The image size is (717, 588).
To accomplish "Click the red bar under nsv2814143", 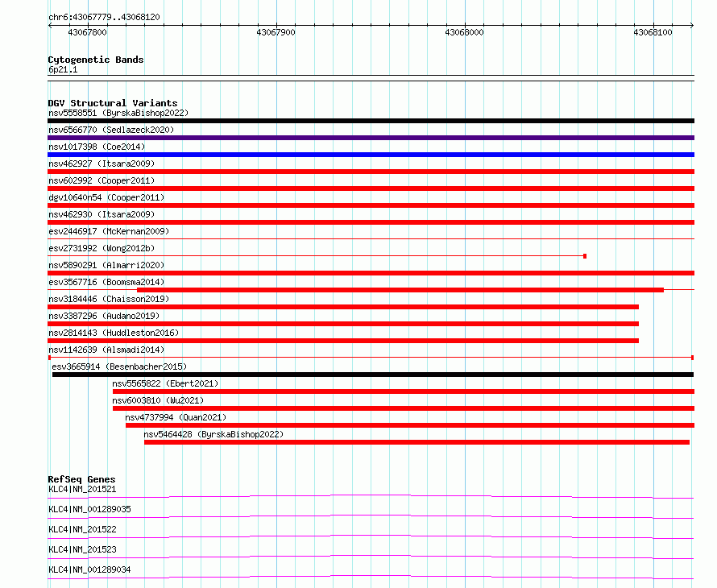I will tap(343, 341).
